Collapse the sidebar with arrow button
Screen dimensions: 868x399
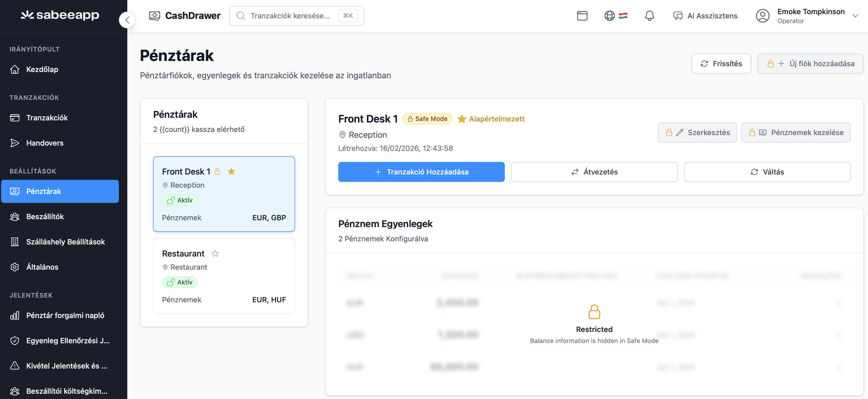(x=127, y=20)
